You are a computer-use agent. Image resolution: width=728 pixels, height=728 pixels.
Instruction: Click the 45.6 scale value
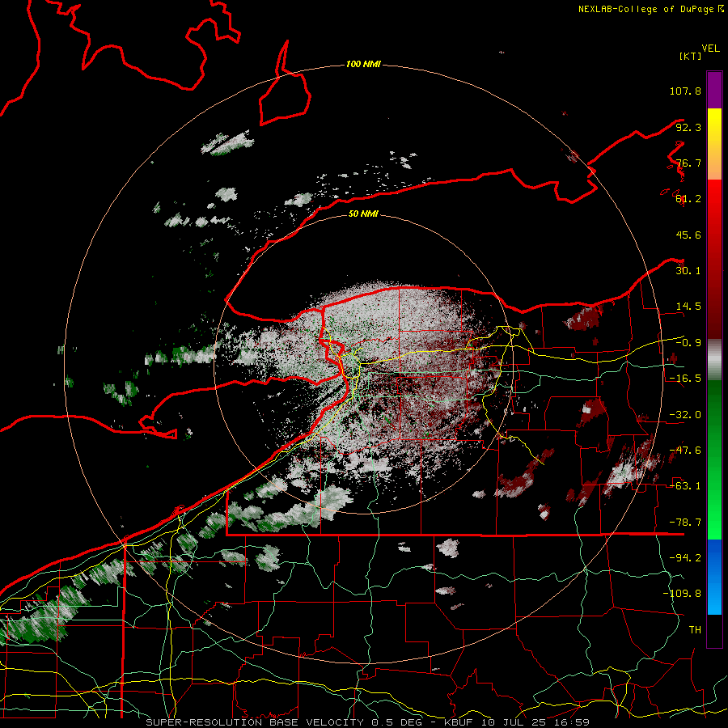coord(688,235)
